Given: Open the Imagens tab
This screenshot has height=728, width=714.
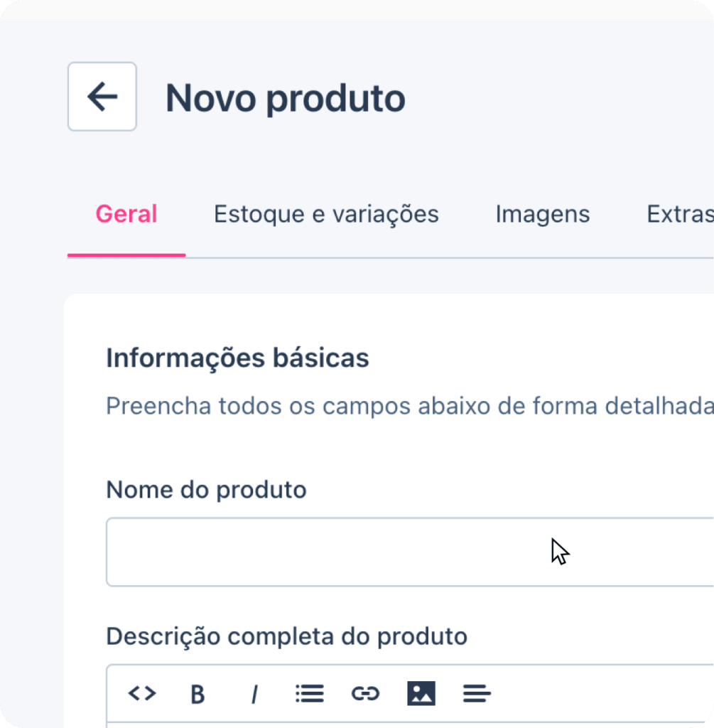Looking at the screenshot, I should point(543,214).
